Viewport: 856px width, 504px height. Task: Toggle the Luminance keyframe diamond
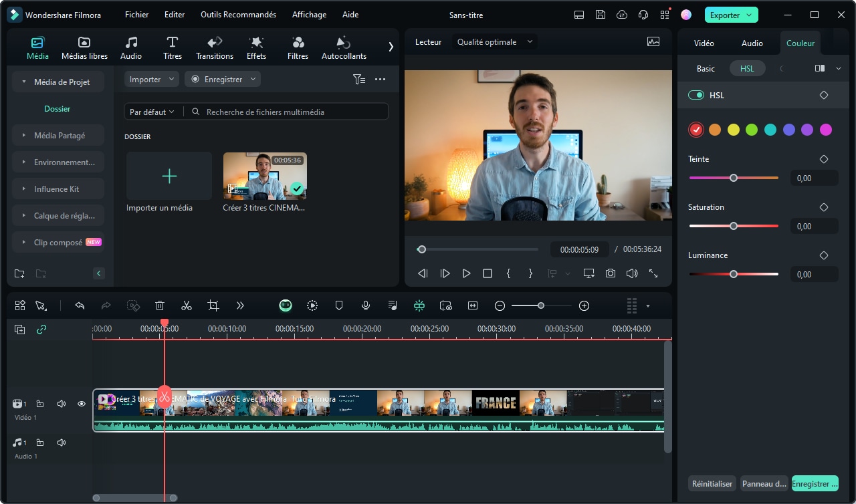pos(824,255)
